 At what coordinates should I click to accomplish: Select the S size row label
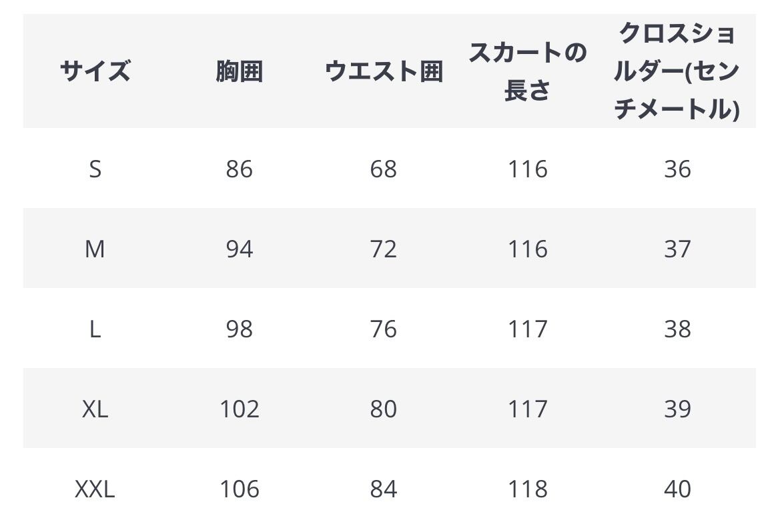[x=95, y=169]
